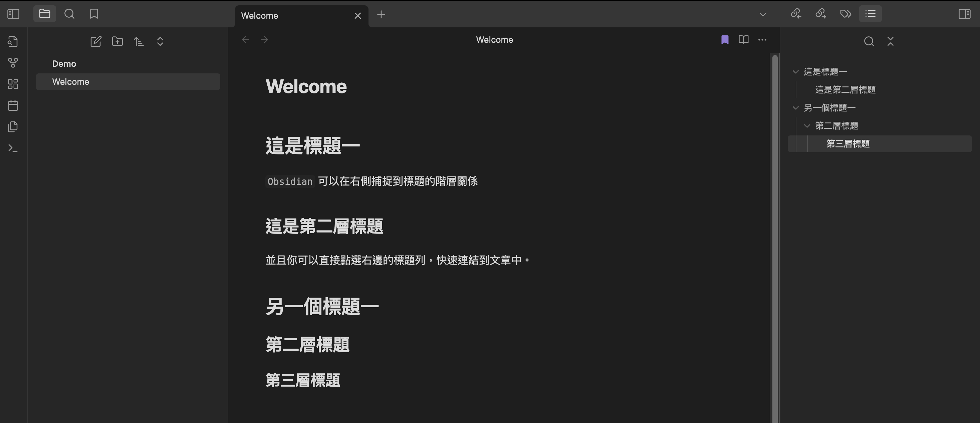Open graph view from the ribbon

click(x=13, y=62)
